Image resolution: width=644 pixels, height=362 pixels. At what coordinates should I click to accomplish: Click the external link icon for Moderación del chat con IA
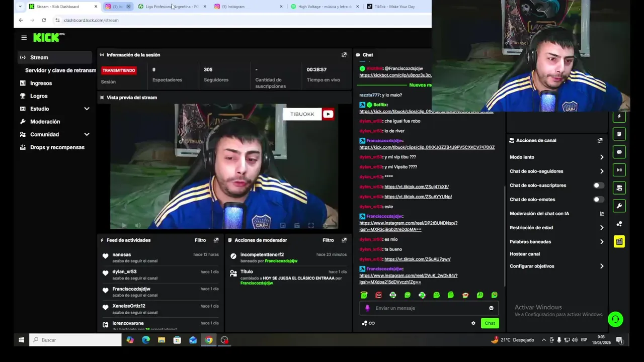coord(602,214)
